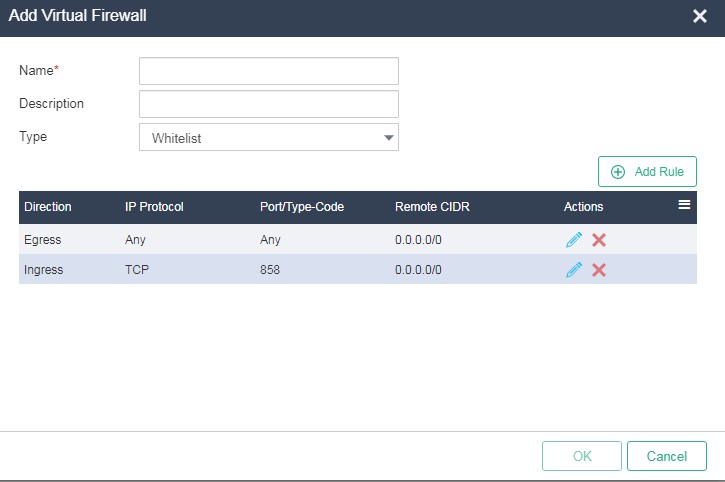Select the Ingress rule row
The image size is (725, 482).
358,269
